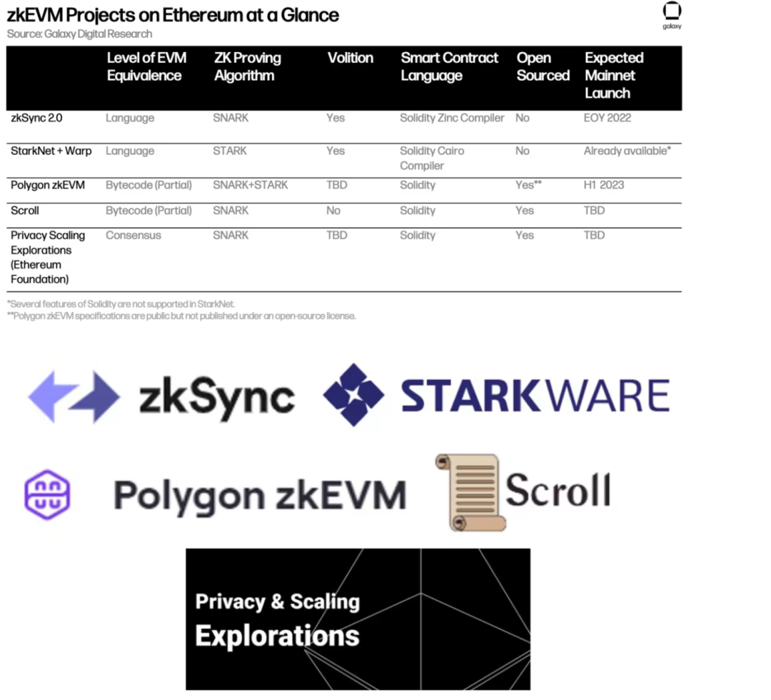Image resolution: width=771 pixels, height=700 pixels.
Task: Click the Consensus equivalence cell
Action: coord(133,236)
